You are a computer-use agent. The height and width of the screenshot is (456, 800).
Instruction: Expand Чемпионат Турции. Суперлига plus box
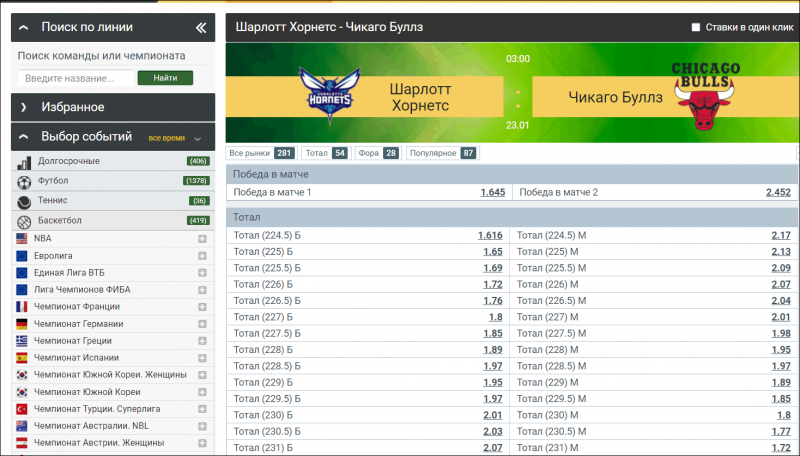203,409
